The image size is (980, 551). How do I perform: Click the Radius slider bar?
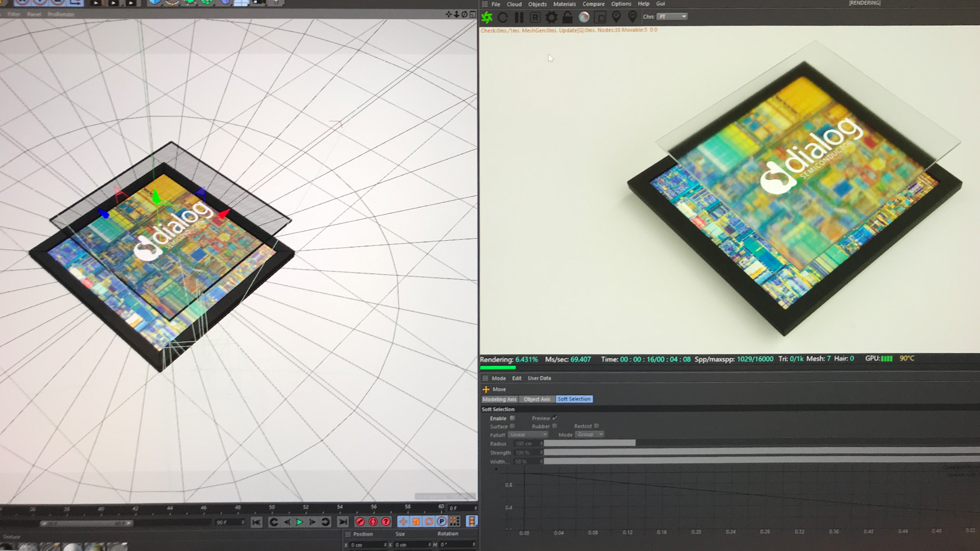coord(590,443)
